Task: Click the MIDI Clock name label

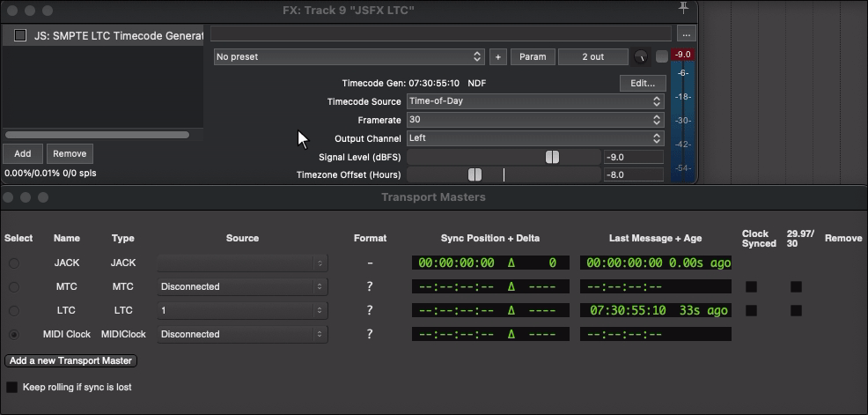Action: (x=66, y=334)
